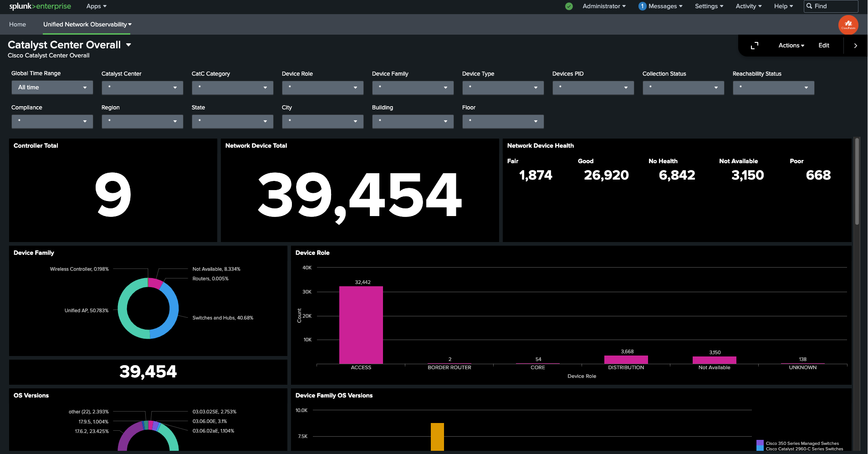This screenshot has width=868, height=454.
Task: Click the Find magnifier icon
Action: [x=809, y=6]
